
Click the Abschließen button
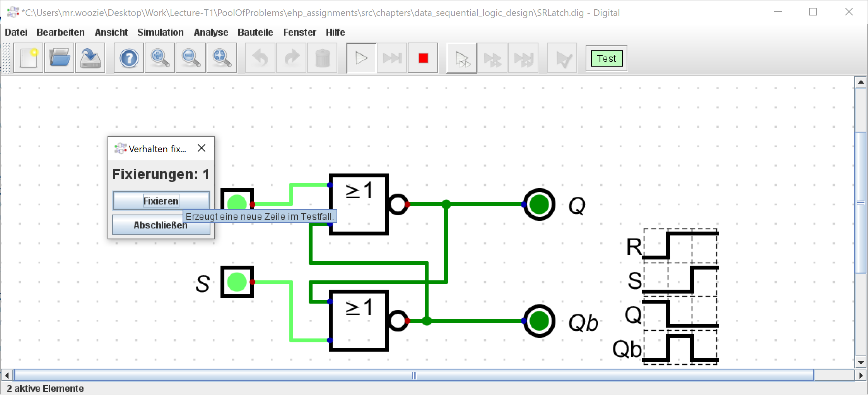pyautogui.click(x=161, y=225)
